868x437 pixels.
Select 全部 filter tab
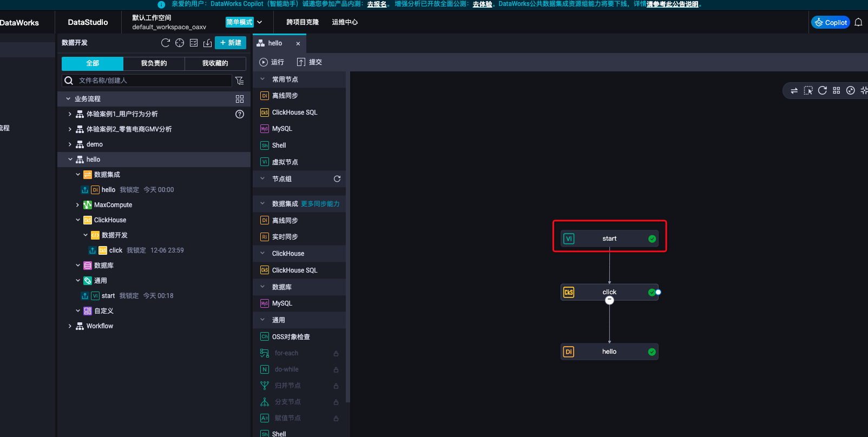93,63
